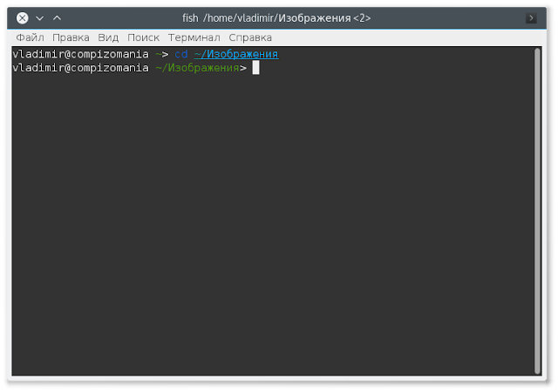This screenshot has width=558, height=392.
Task: Click the window title fish /home/vladimir/Изображения
Action: coord(276,17)
